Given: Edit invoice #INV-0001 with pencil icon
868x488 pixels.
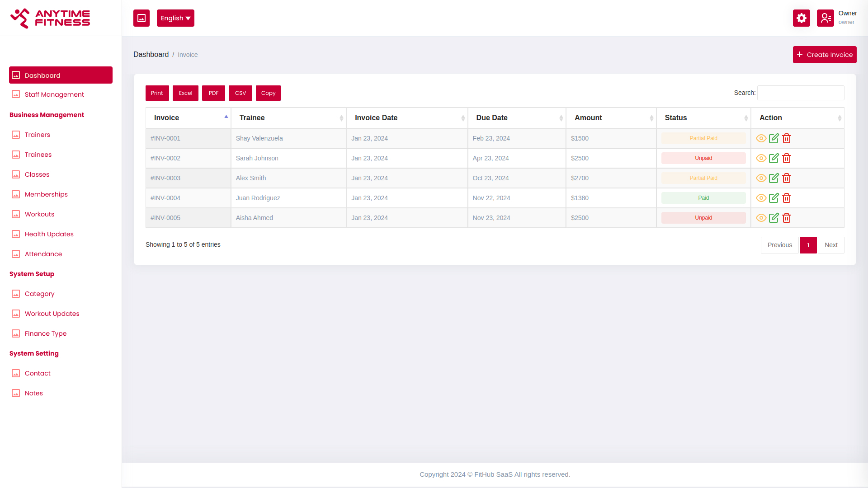Looking at the screenshot, I should [774, 138].
